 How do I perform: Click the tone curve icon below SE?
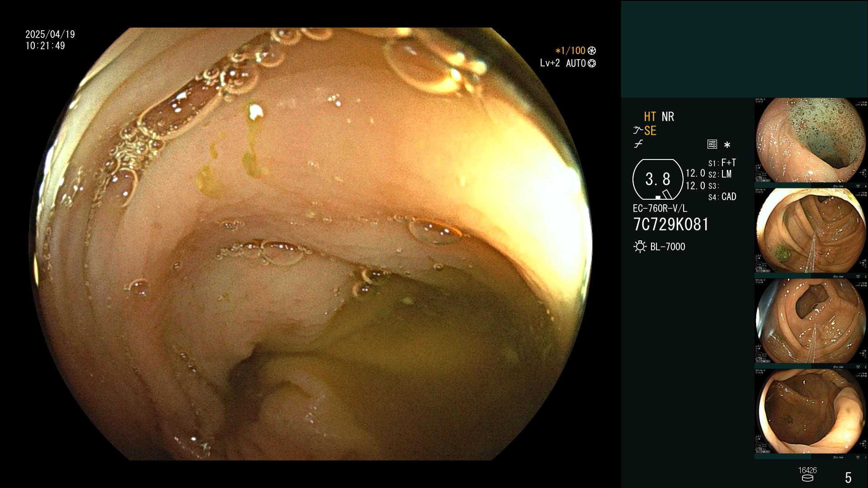point(638,144)
